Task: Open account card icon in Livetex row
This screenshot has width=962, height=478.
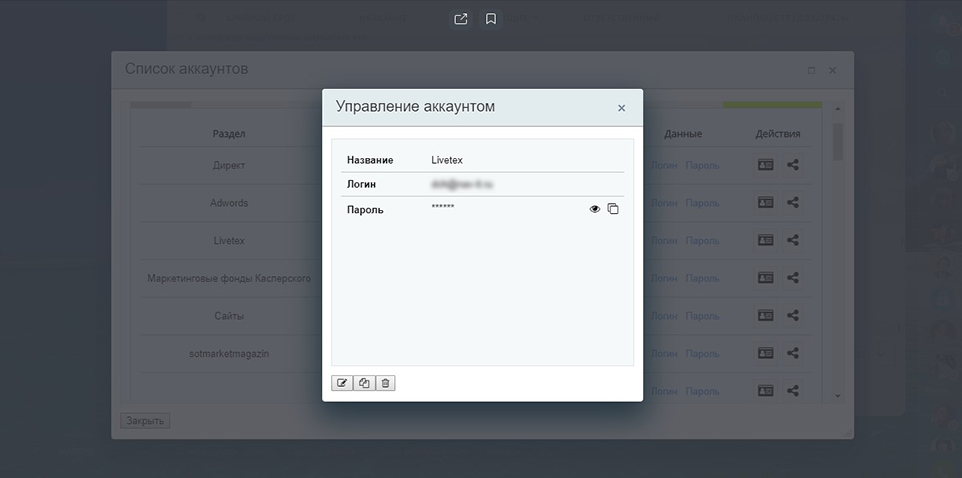Action: pyautogui.click(x=765, y=241)
